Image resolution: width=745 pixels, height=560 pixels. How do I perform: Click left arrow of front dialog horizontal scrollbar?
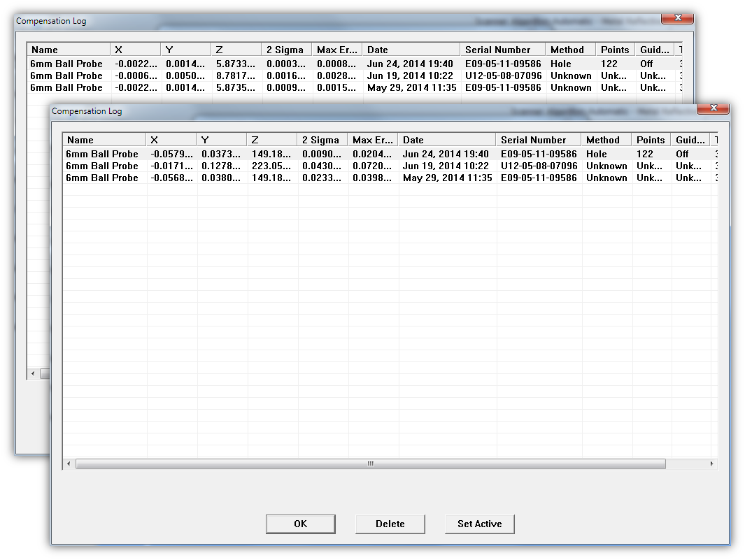click(69, 464)
